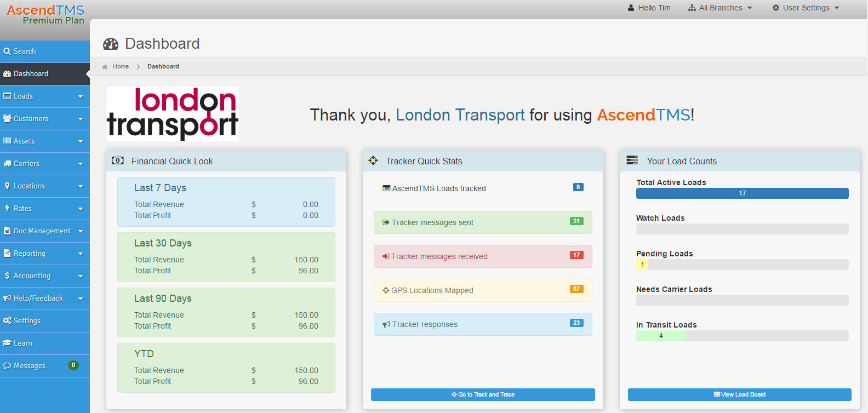Expand the Loads menu arrow
The height and width of the screenshot is (413, 868).
coord(81,96)
